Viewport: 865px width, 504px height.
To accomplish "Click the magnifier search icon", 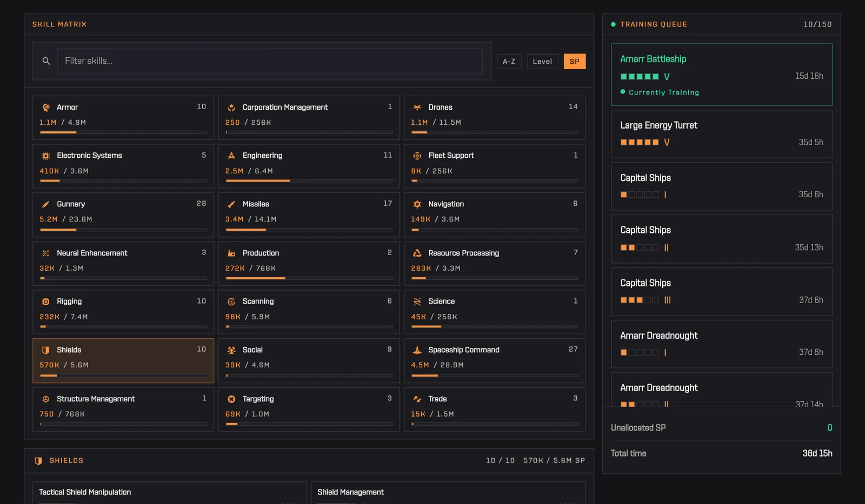I will pos(46,61).
